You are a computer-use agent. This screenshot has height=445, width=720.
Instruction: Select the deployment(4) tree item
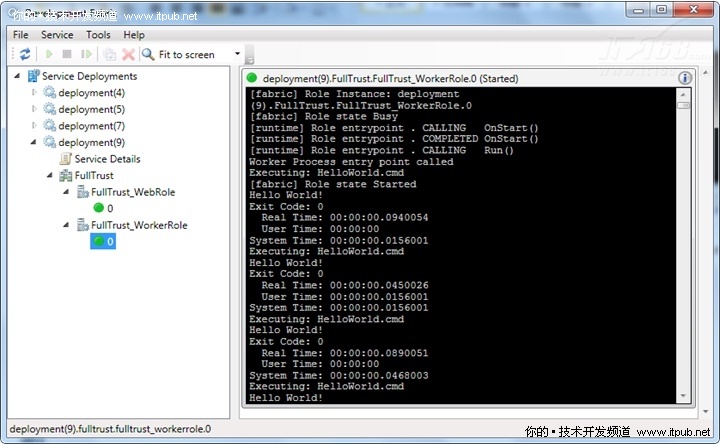[91, 93]
